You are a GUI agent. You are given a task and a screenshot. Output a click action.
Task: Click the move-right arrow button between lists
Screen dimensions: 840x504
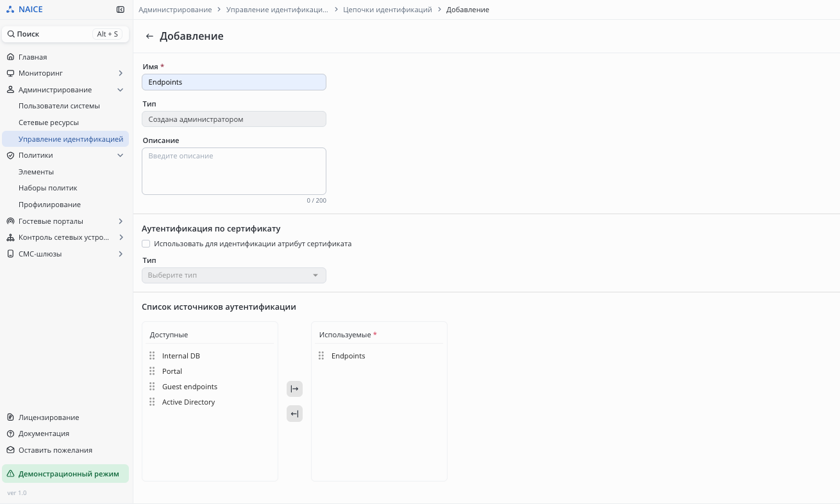[x=294, y=389]
